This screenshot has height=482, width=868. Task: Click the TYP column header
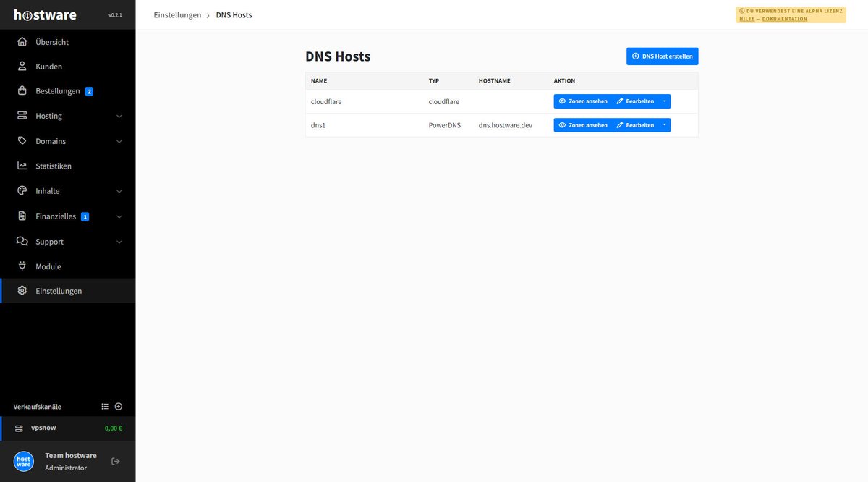click(434, 81)
